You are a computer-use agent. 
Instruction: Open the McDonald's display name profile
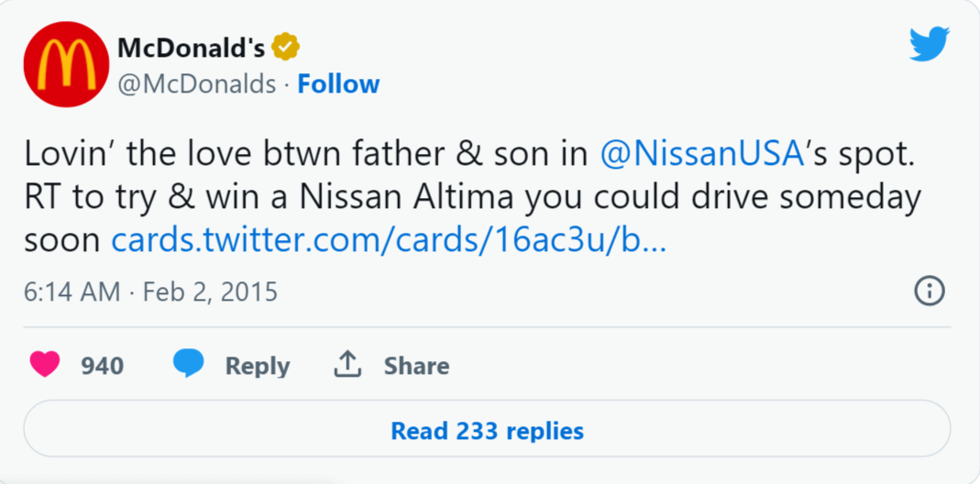coord(191,47)
